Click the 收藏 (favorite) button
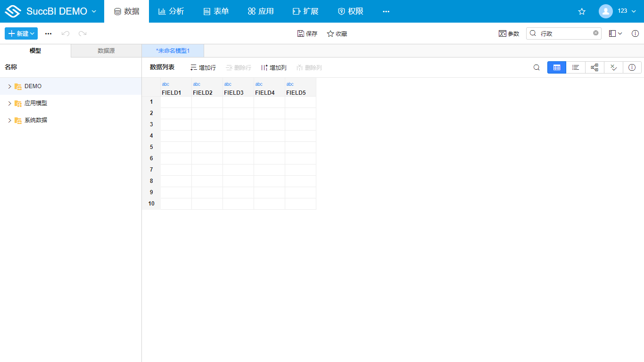 pyautogui.click(x=337, y=33)
